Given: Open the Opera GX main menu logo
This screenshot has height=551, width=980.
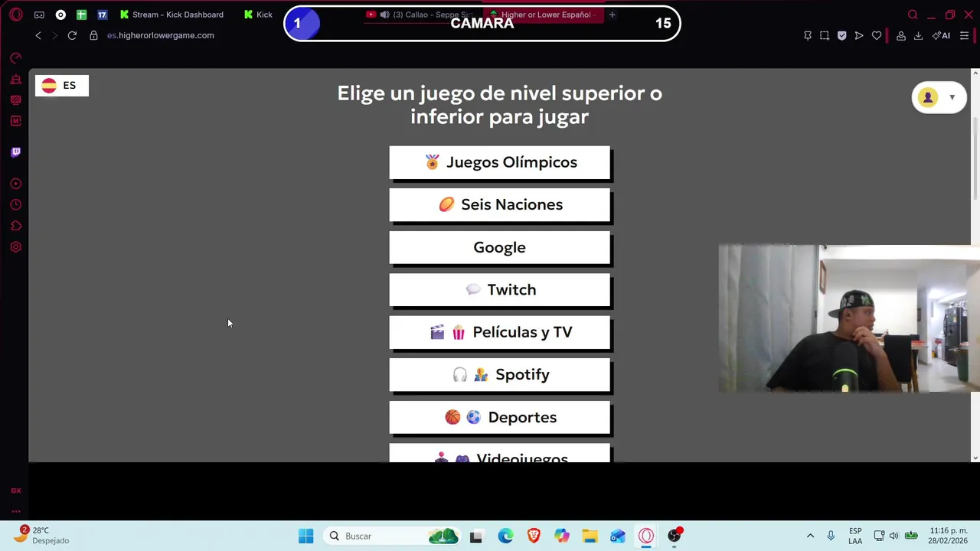Looking at the screenshot, I should pyautogui.click(x=15, y=15).
